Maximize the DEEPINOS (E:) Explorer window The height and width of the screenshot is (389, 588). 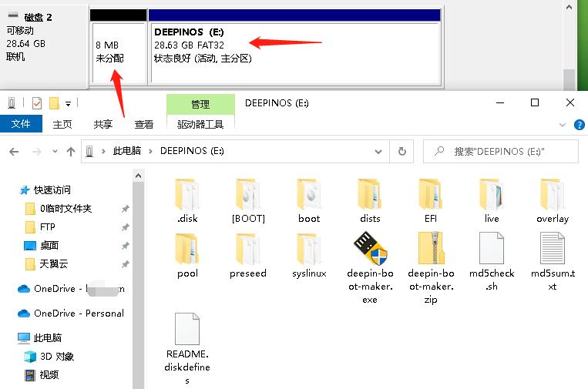coord(535,102)
